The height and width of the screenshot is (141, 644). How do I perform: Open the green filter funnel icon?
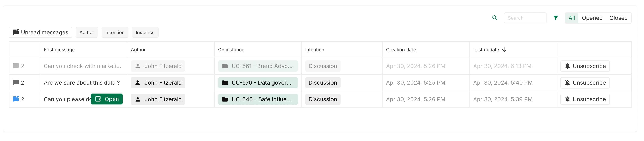pos(555,18)
